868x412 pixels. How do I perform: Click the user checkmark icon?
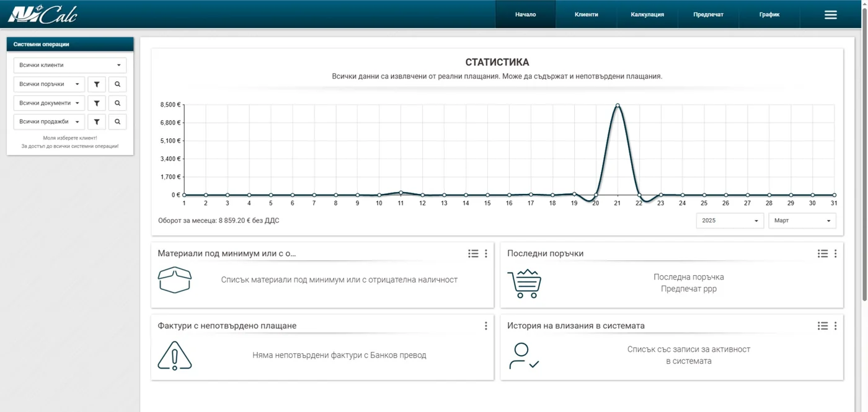point(524,356)
